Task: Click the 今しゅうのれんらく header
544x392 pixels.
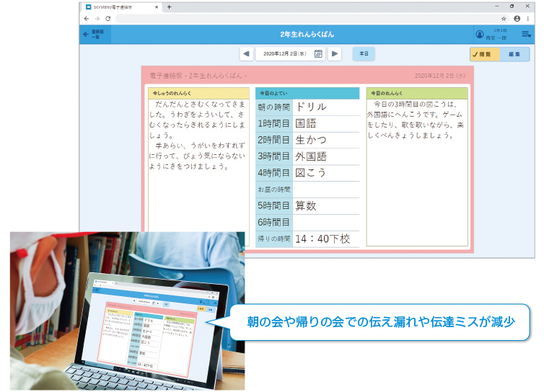Action: (199, 93)
